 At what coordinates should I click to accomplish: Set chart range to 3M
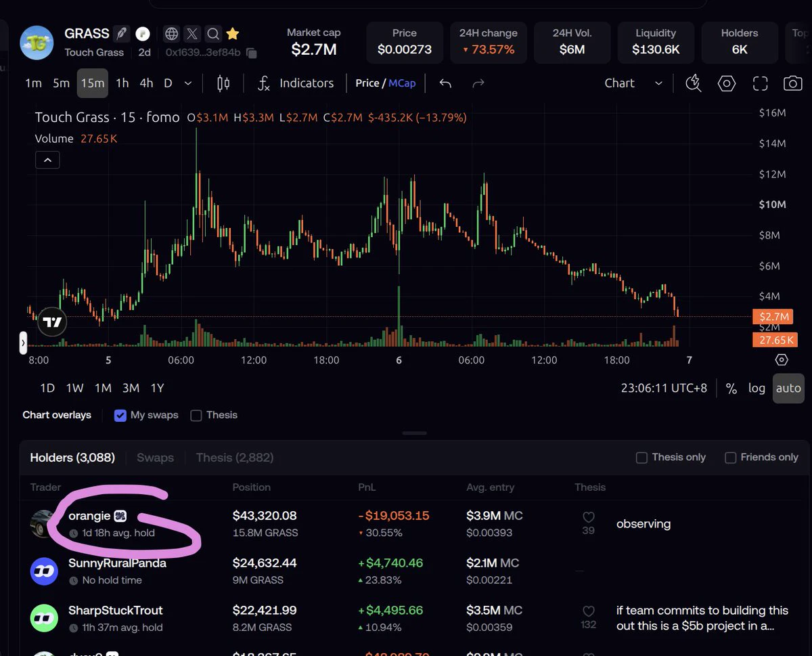131,388
